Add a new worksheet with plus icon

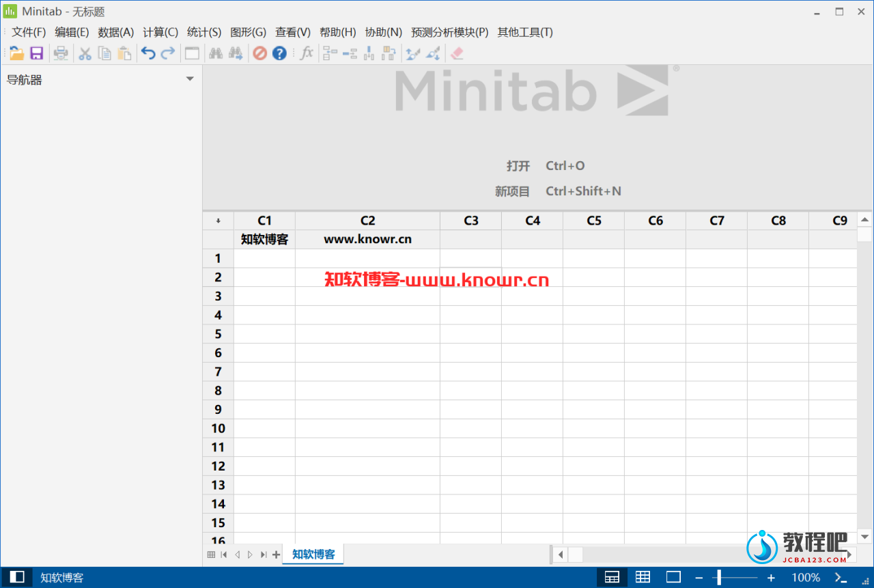pyautogui.click(x=276, y=555)
